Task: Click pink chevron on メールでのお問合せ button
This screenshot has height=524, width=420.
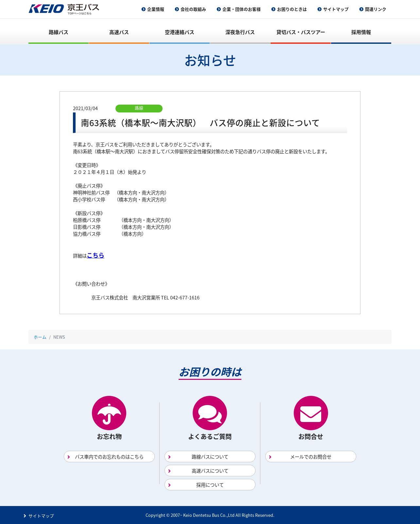Action: pyautogui.click(x=270, y=457)
